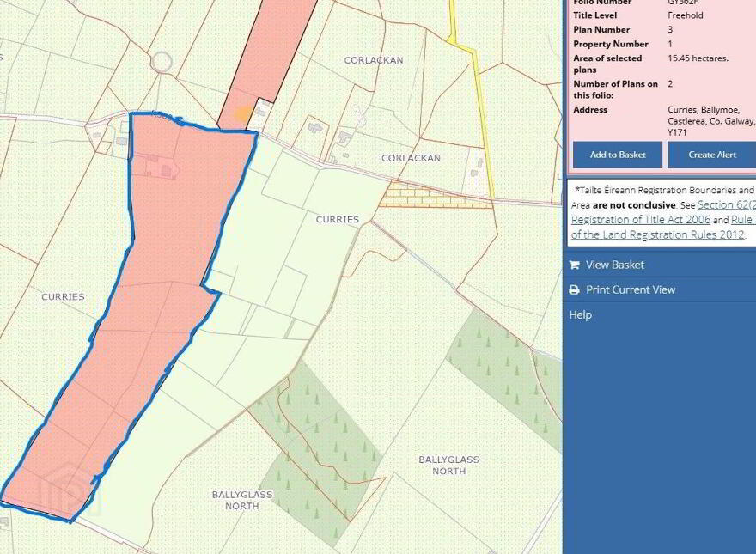Click the circular ring feature on the map
This screenshot has height=554, width=756.
tap(162, 62)
